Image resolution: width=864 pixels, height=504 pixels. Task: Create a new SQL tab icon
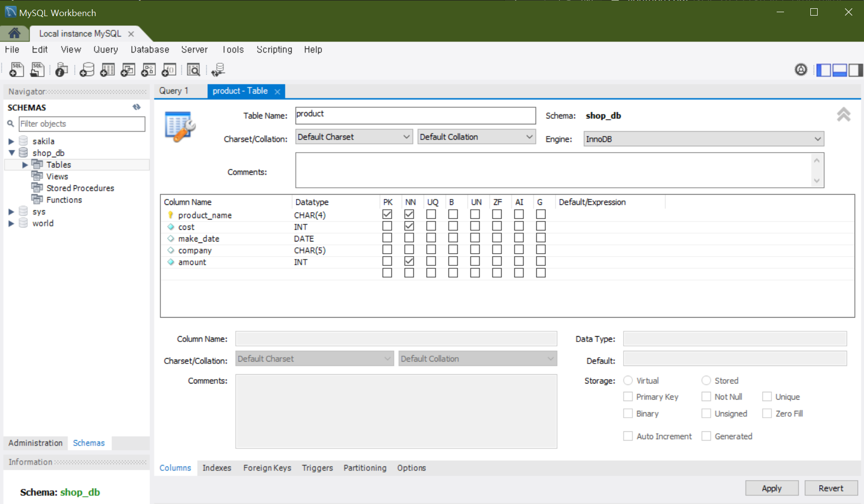(16, 70)
